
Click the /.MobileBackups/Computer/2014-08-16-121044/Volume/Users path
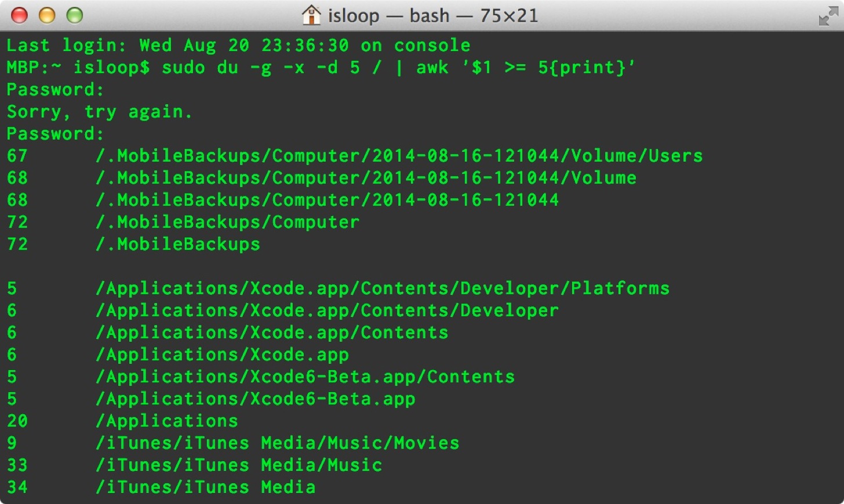pos(399,156)
